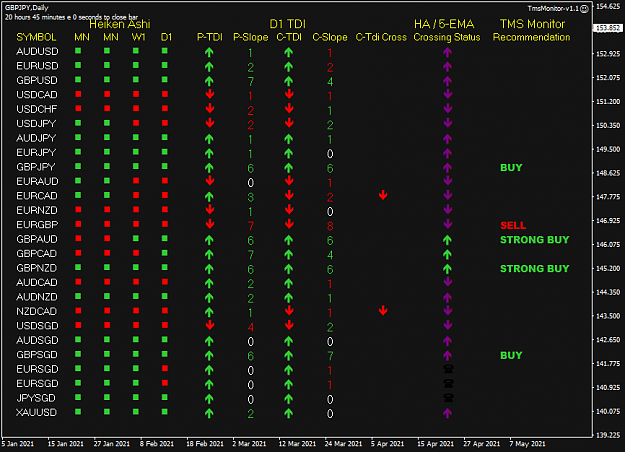The image size is (625, 452).
Task: Click the Heiken Ashi heading
Action: [x=120, y=24]
